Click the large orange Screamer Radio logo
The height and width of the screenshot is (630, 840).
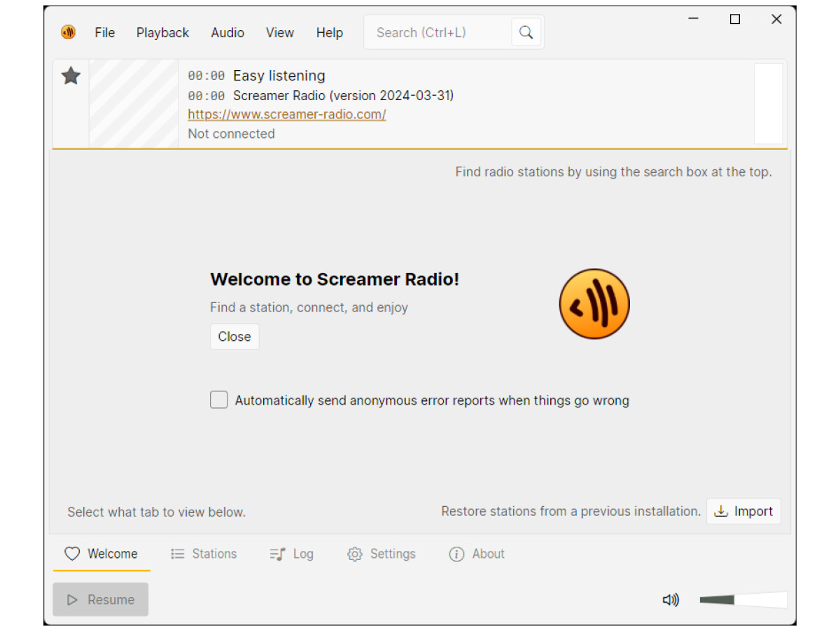coord(594,304)
